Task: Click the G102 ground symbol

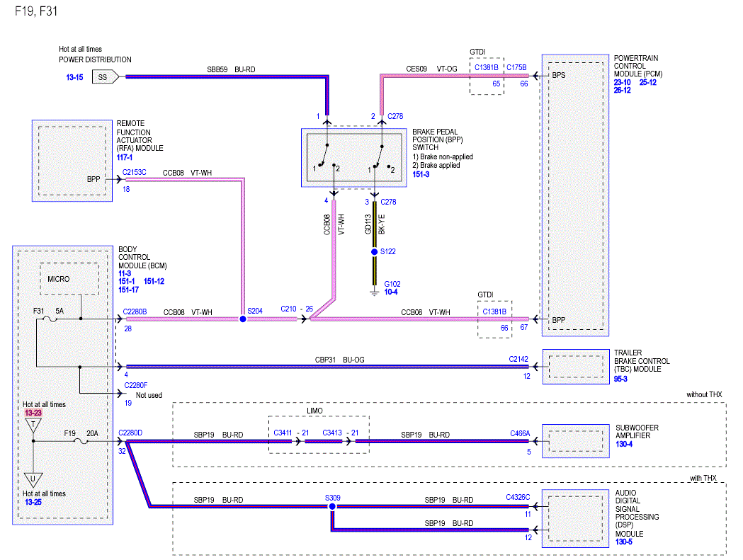Action: point(375,292)
